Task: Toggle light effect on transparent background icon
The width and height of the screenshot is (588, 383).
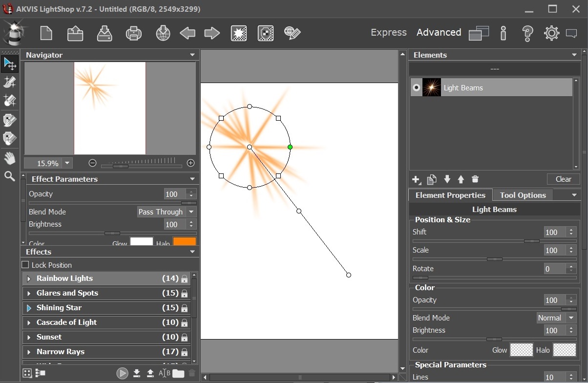Action: (239, 33)
